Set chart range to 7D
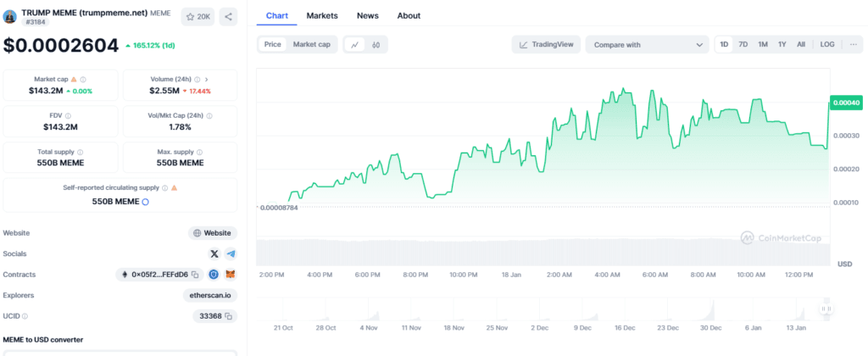 click(743, 45)
